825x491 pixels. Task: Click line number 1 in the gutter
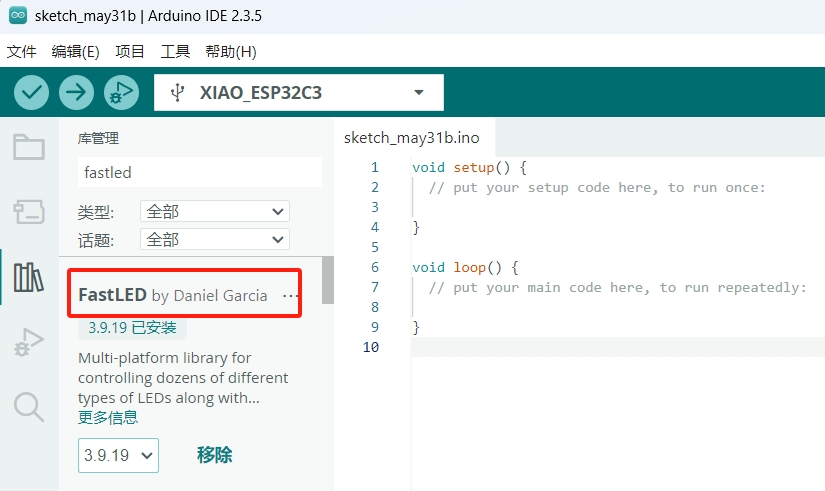pyautogui.click(x=375, y=167)
